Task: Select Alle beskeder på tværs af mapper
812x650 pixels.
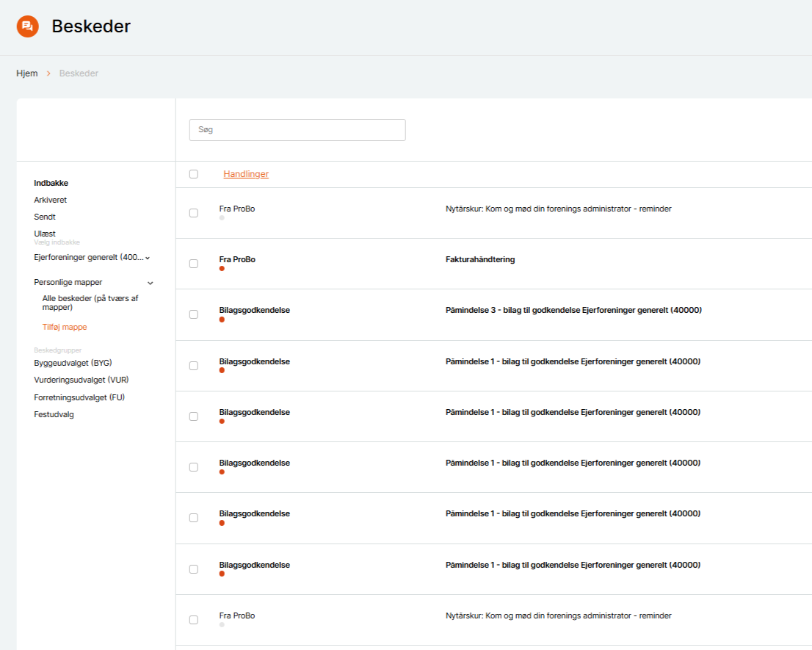Action: click(x=90, y=303)
